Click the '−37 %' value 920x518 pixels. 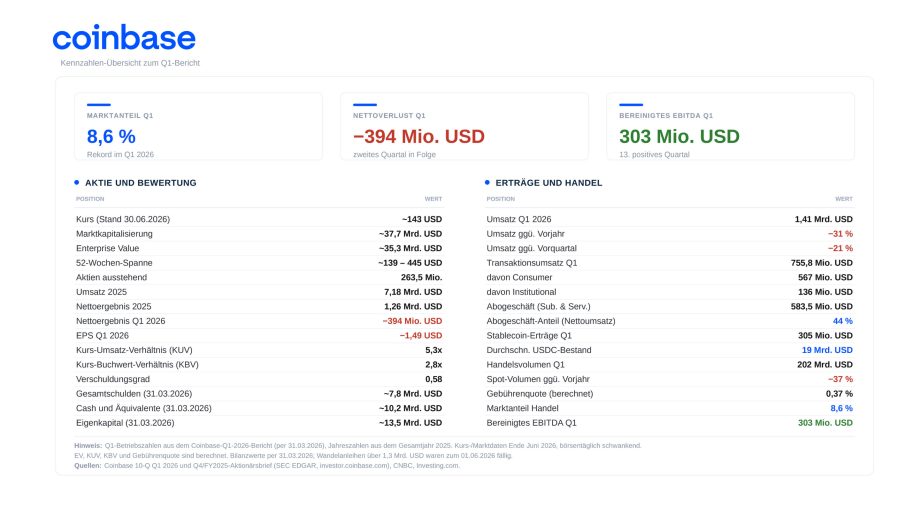(x=840, y=380)
